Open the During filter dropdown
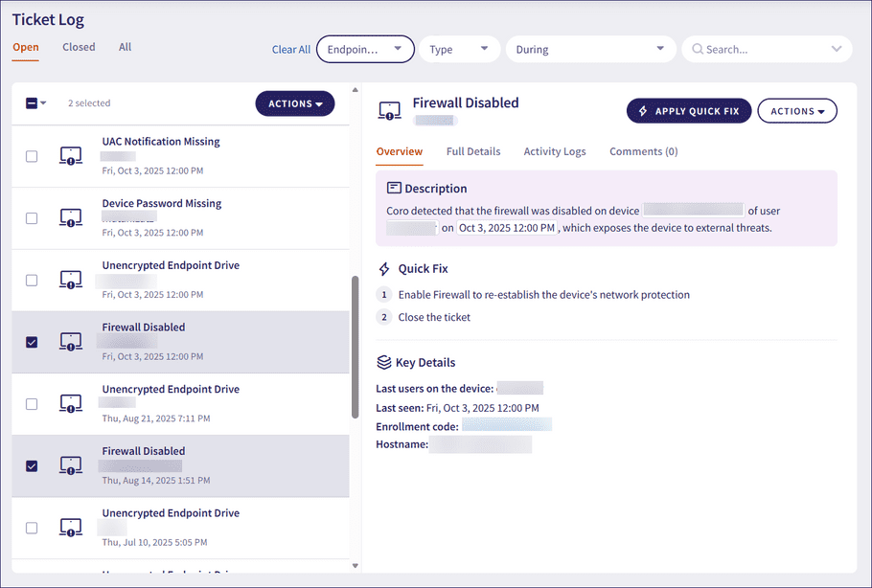Image resolution: width=872 pixels, height=588 pixels. coord(590,48)
